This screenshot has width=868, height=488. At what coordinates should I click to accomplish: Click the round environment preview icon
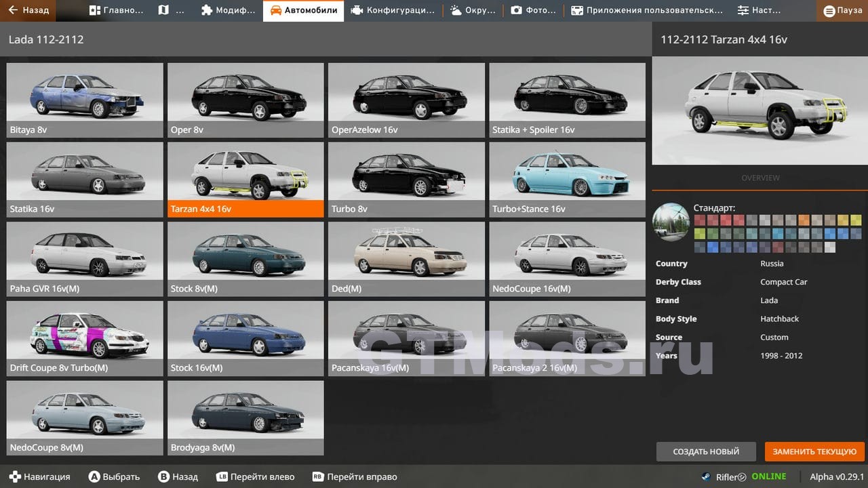671,222
